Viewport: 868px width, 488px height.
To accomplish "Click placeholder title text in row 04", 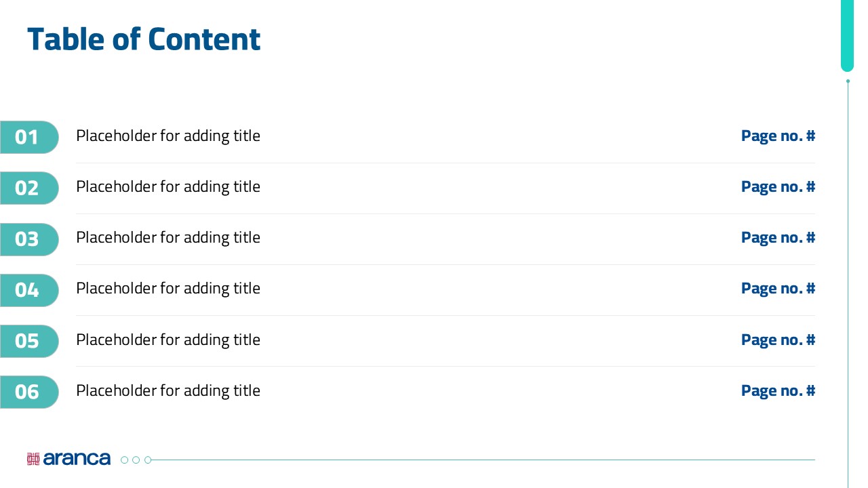I will click(168, 288).
